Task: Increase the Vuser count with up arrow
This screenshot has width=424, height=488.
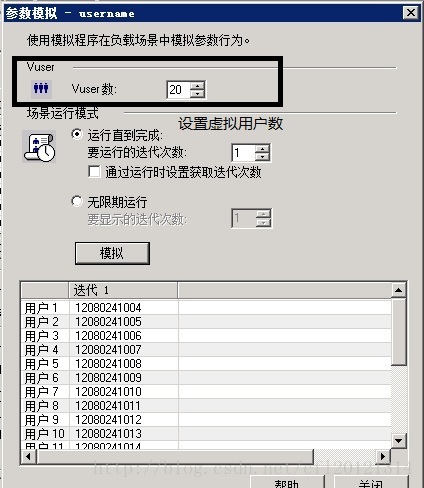Action: coord(197,86)
